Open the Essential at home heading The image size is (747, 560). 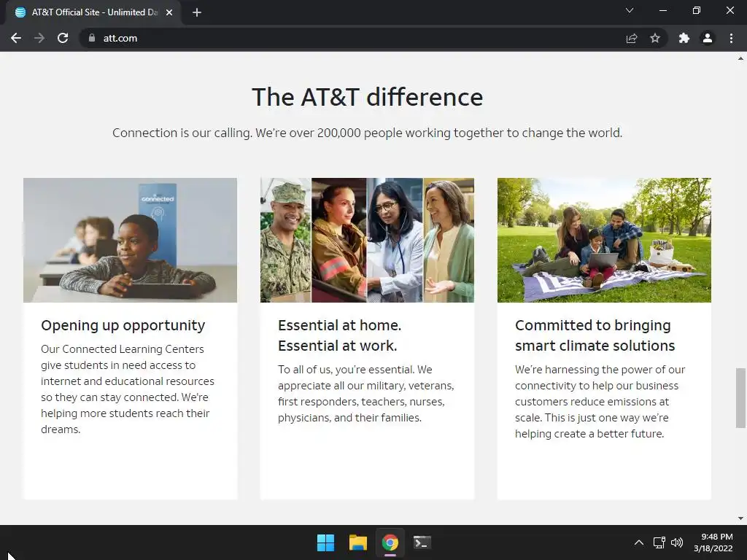point(340,335)
